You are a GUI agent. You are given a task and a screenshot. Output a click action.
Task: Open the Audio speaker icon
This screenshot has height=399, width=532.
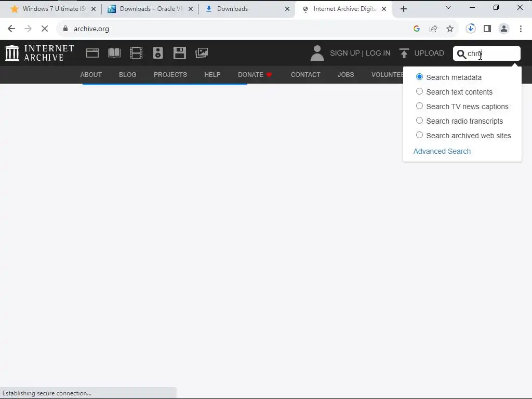pyautogui.click(x=158, y=53)
